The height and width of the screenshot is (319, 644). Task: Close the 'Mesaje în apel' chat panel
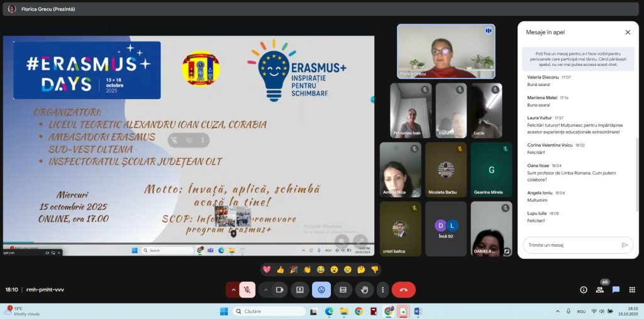(627, 32)
